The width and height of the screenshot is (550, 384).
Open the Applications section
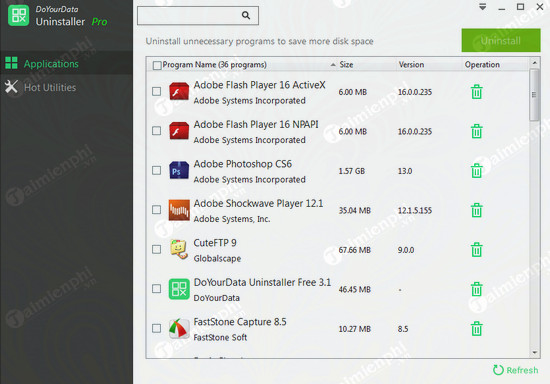(67, 63)
